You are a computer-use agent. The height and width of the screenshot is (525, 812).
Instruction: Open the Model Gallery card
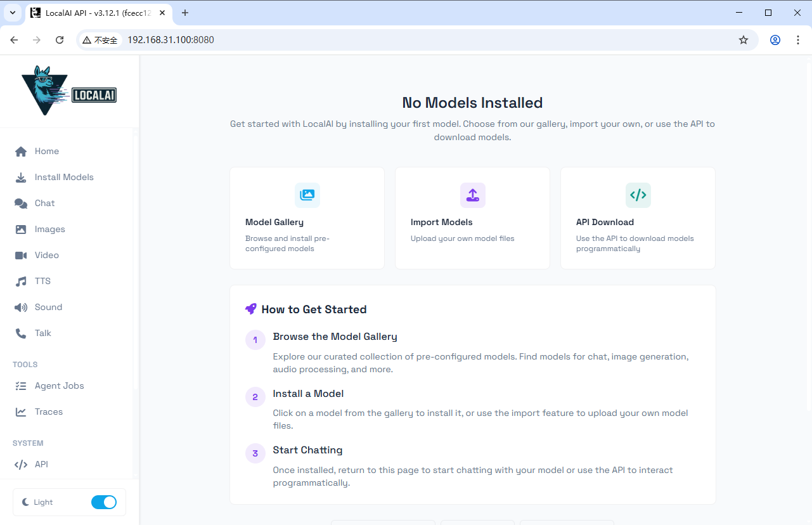(x=307, y=218)
